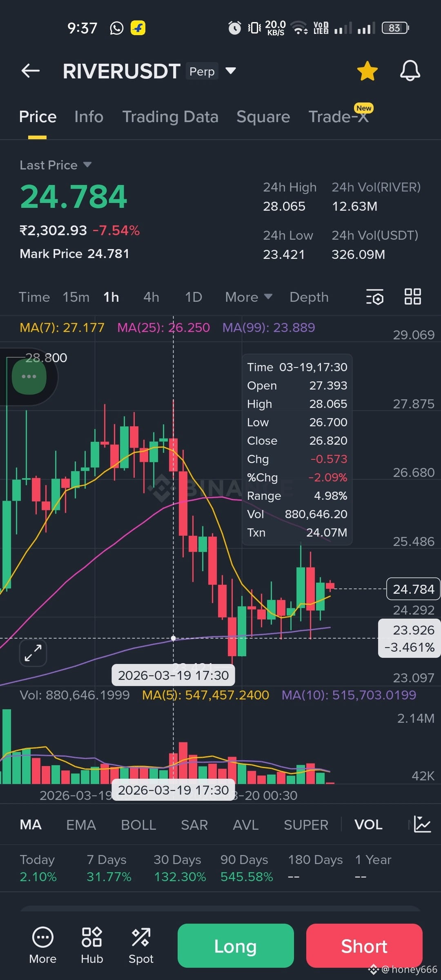The height and width of the screenshot is (980, 441).
Task: Tap the 24h High value 28.065
Action: [284, 206]
